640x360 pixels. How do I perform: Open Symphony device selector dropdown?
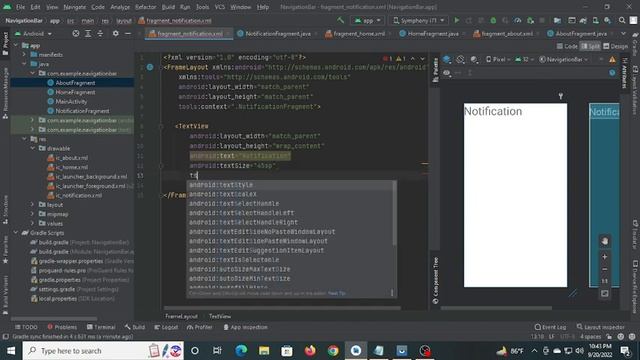pyautogui.click(x=418, y=20)
